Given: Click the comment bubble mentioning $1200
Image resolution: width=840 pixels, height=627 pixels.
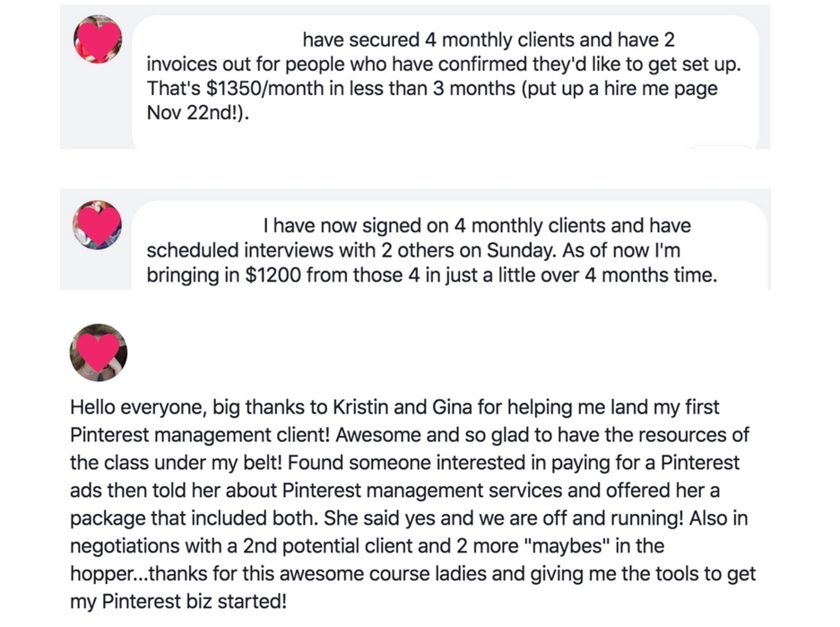Looking at the screenshot, I should [x=449, y=246].
